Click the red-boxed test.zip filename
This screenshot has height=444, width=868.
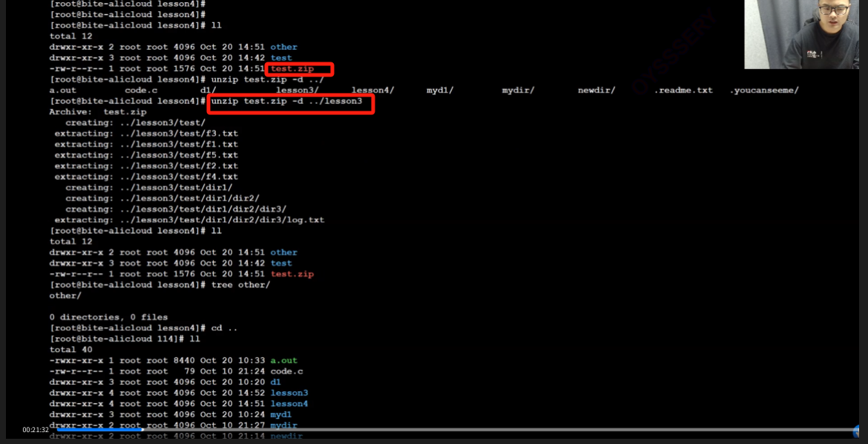coord(292,68)
